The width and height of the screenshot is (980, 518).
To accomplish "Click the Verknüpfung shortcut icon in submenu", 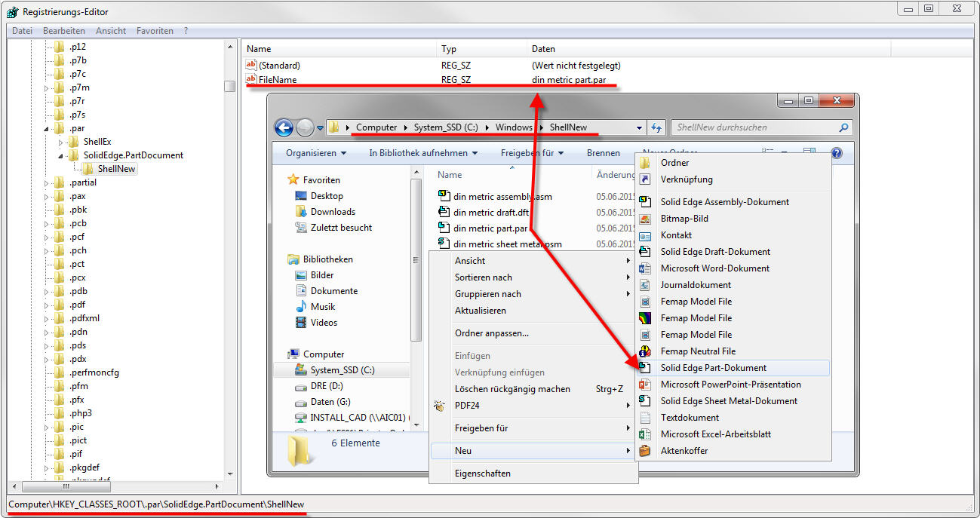I will pyautogui.click(x=645, y=179).
